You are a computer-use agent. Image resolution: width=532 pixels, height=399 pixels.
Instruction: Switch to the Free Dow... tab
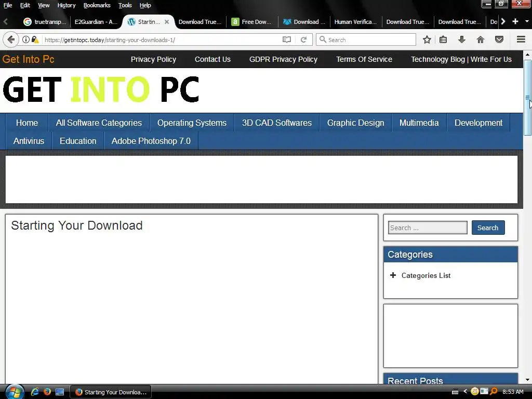(x=251, y=22)
